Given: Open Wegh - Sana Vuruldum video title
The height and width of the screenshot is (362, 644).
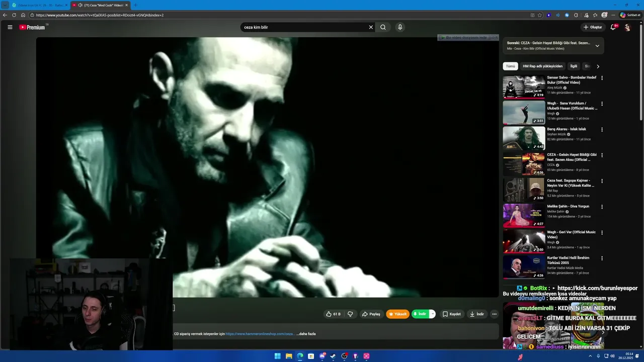Looking at the screenshot, I should 572,106.
